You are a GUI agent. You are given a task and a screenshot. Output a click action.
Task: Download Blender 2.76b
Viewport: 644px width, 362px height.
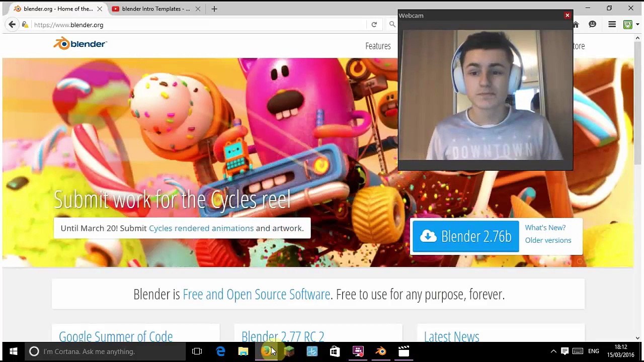click(465, 236)
